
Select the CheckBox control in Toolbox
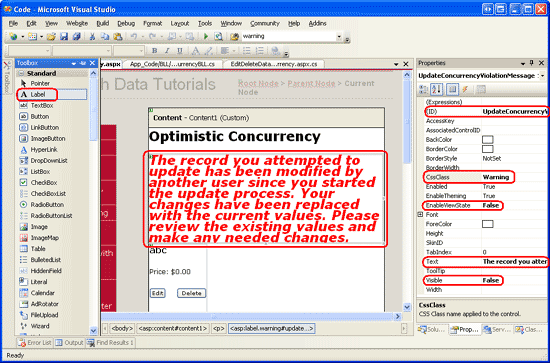(52, 182)
